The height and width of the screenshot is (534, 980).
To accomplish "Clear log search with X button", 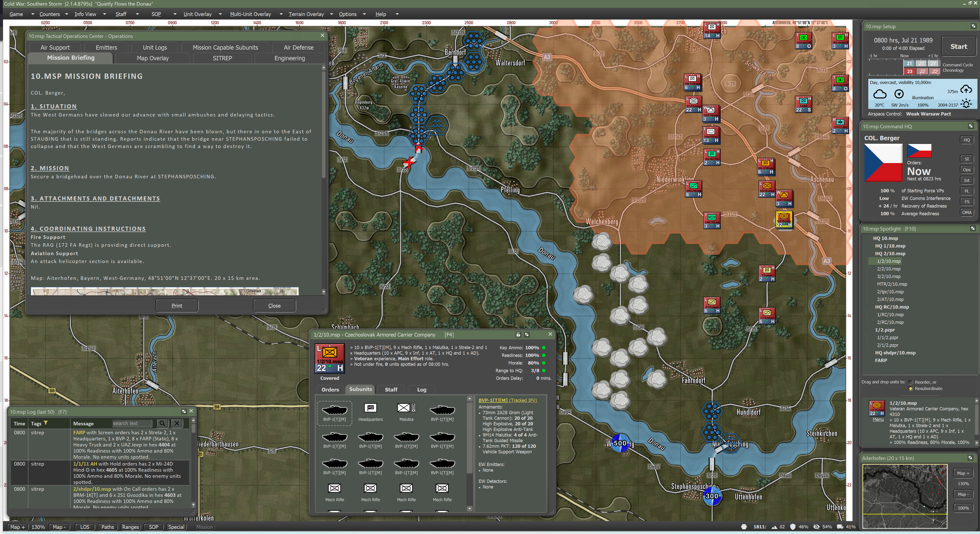I will (x=177, y=423).
